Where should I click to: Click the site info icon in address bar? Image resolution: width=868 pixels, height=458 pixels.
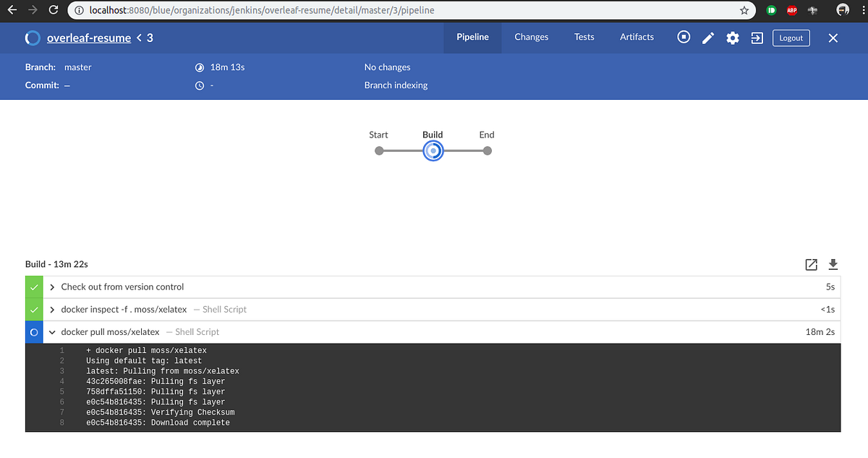click(x=79, y=11)
